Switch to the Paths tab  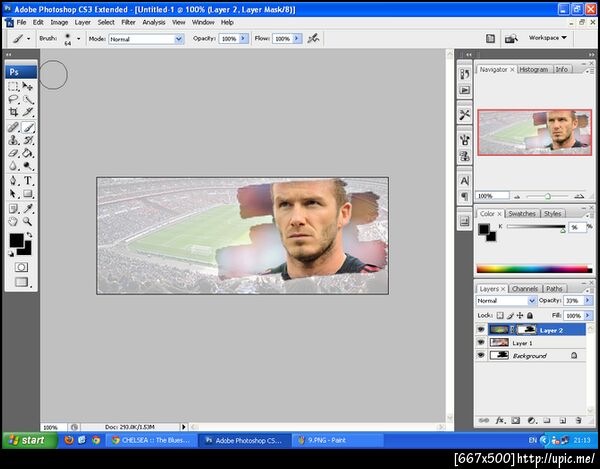[554, 288]
